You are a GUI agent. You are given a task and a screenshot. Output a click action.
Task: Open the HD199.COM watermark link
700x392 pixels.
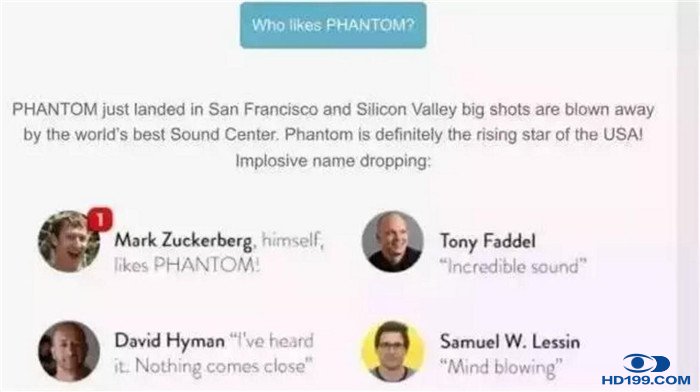(x=646, y=380)
